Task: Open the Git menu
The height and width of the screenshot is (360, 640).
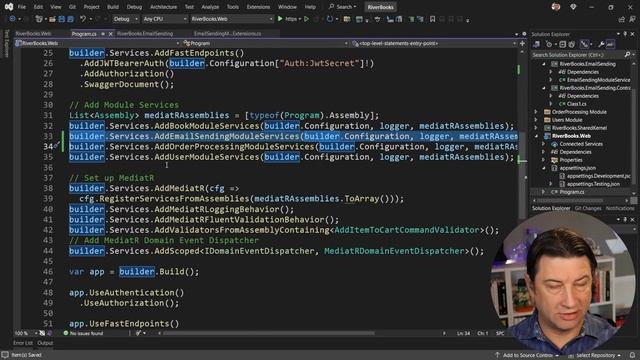Action: coord(72,7)
